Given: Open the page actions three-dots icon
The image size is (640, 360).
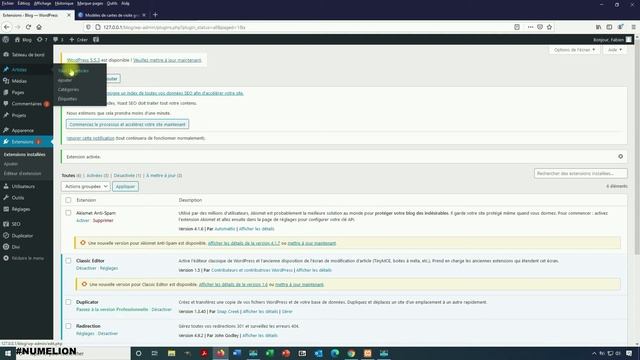Looking at the screenshot, I should pos(530,27).
